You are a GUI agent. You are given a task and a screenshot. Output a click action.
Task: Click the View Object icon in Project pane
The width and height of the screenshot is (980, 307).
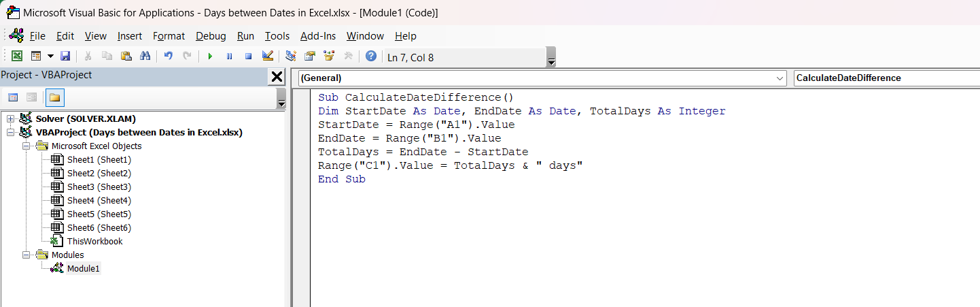(x=31, y=97)
